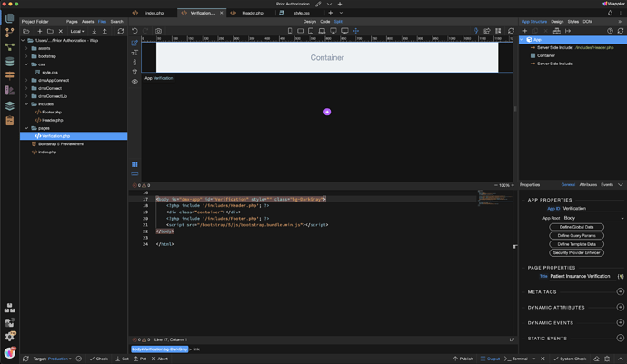The height and width of the screenshot is (364, 627).
Task: Expand the bootstrap folder
Action: point(26,56)
